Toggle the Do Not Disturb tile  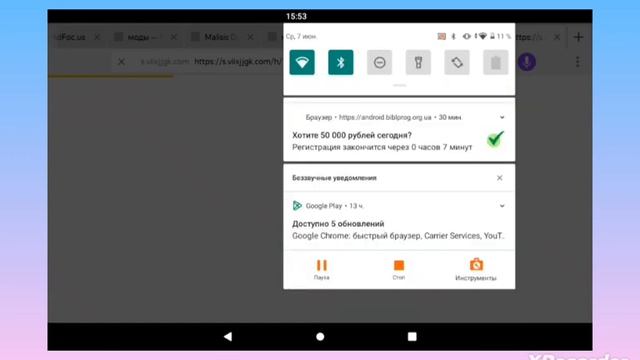tap(380, 62)
